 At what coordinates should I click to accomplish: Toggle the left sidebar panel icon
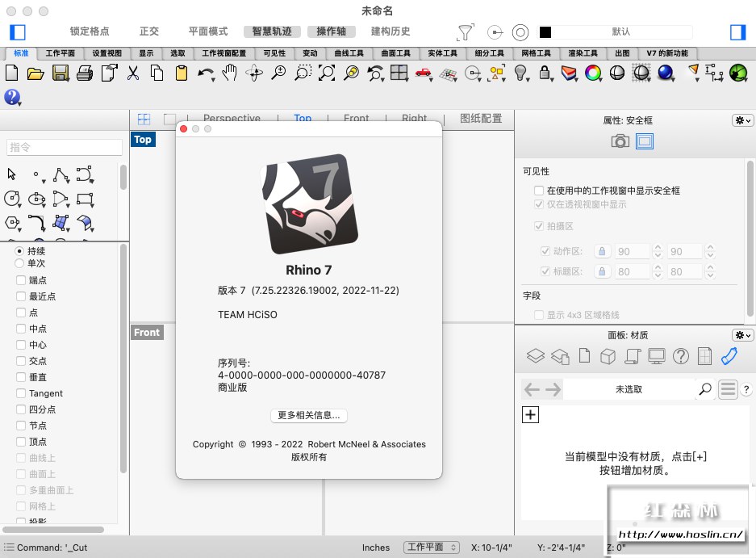pos(18,31)
